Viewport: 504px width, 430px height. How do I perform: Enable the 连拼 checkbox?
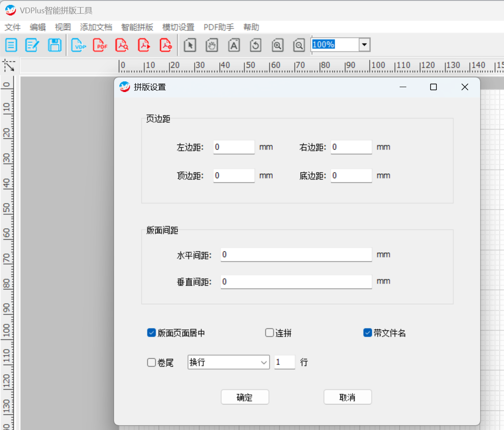pos(269,333)
